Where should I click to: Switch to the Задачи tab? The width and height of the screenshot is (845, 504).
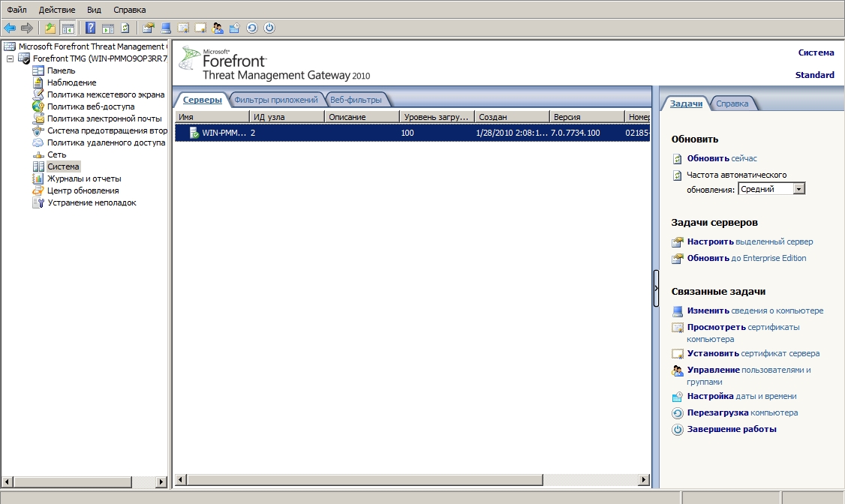(x=686, y=103)
